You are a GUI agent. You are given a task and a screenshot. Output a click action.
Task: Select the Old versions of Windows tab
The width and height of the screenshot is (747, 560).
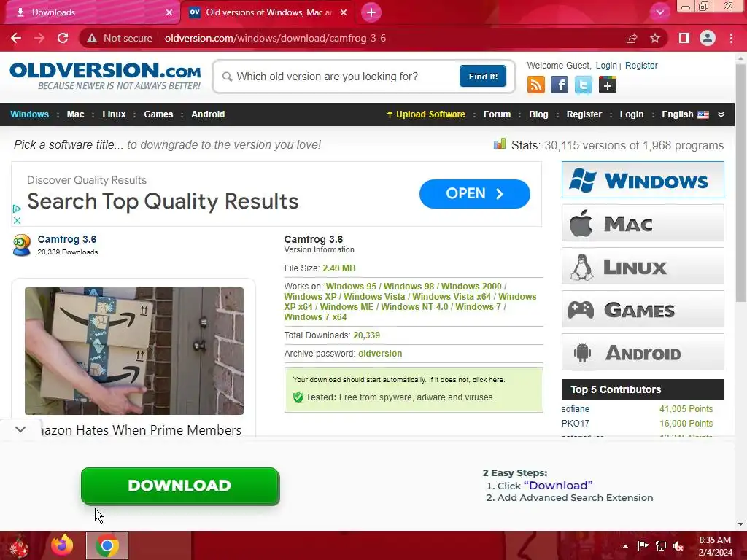tap(268, 12)
